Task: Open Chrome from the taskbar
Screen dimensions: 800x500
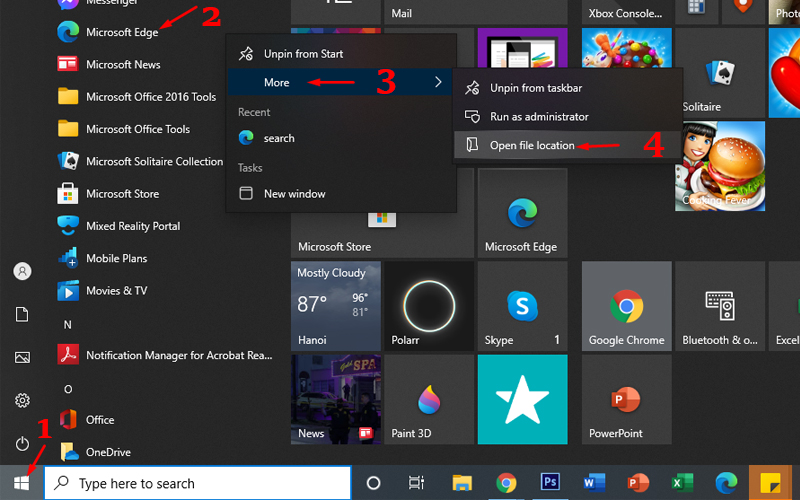Action: pyautogui.click(x=506, y=483)
